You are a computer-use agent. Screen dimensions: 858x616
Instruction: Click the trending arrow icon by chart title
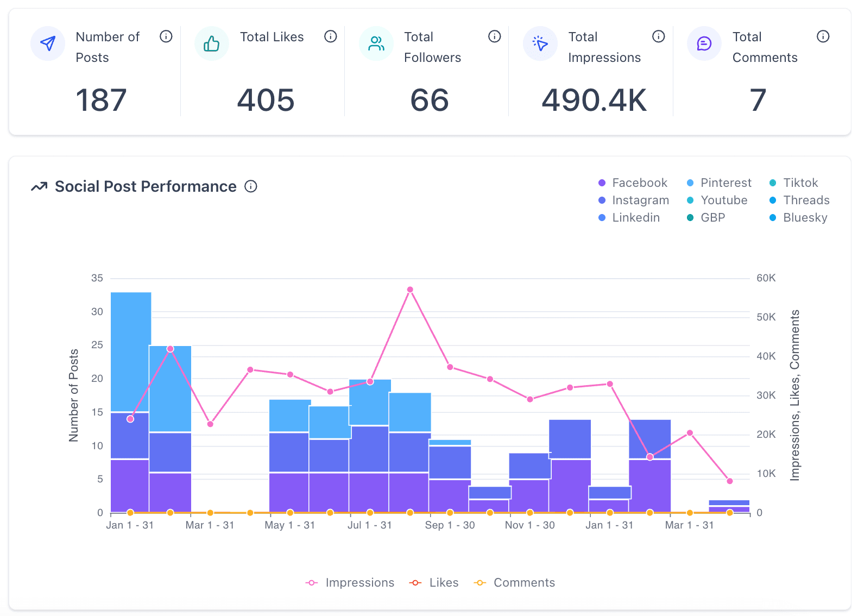tap(39, 187)
